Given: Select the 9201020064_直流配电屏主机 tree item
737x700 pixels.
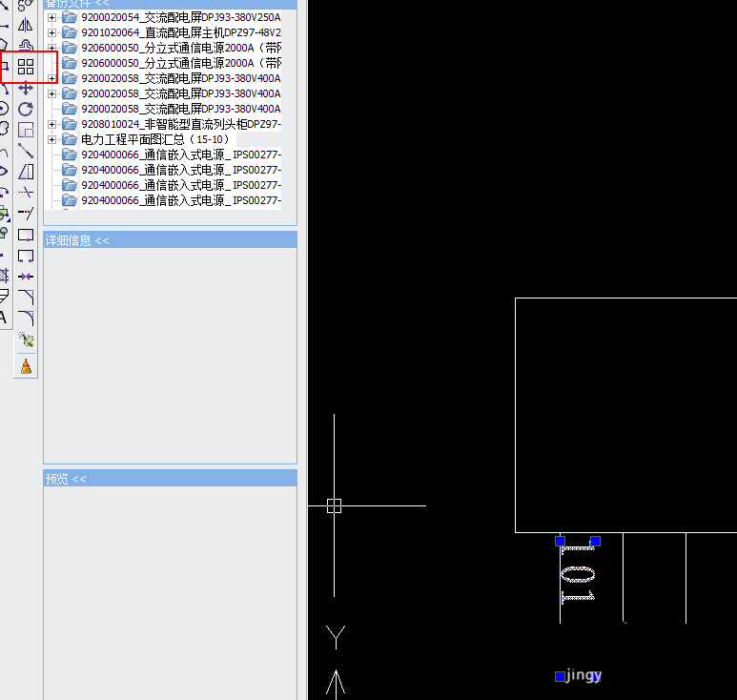Looking at the screenshot, I should click(181, 32).
